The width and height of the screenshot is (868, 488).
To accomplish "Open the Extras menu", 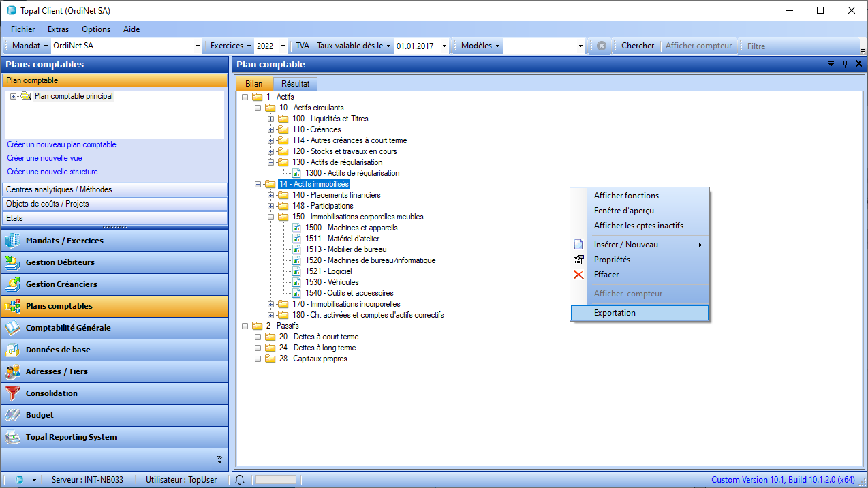I will [x=58, y=29].
